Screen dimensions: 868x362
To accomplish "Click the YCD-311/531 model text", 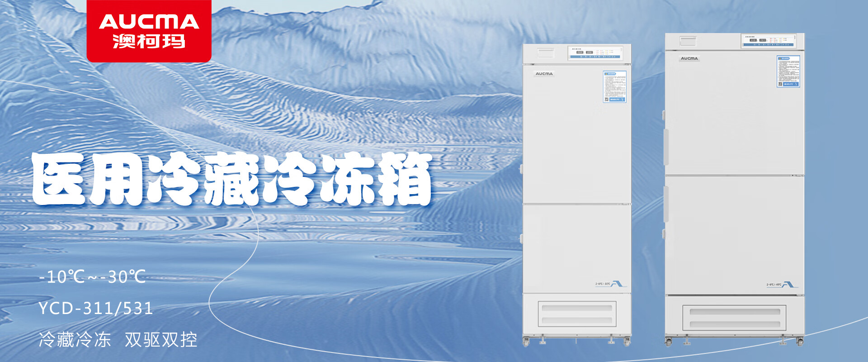I will pos(96,308).
